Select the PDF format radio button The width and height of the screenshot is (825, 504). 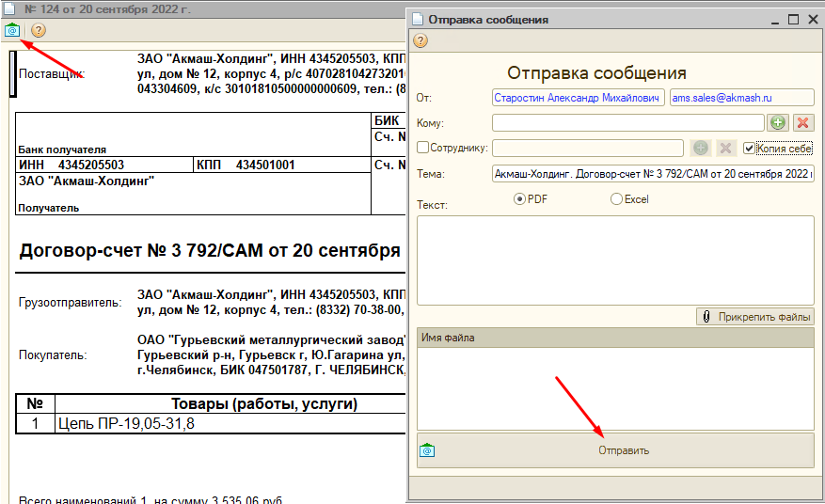click(x=519, y=198)
